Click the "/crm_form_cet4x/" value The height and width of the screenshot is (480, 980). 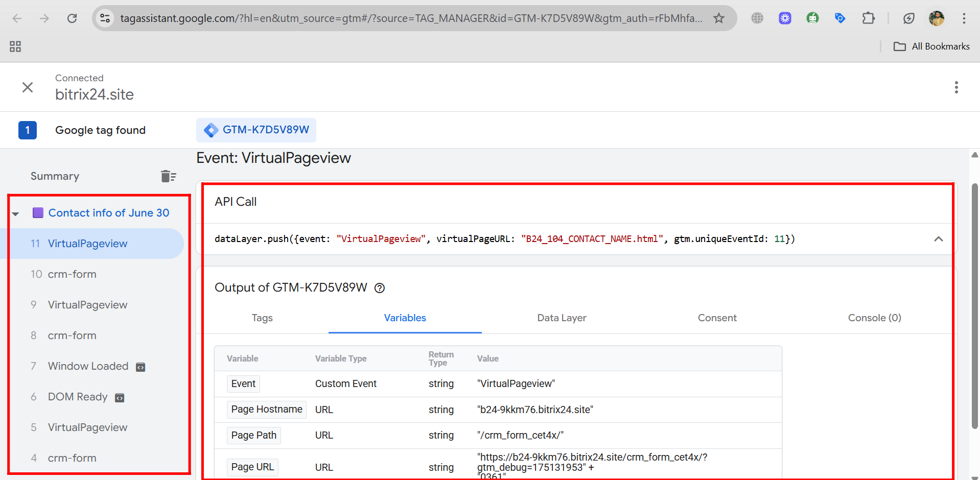520,436
